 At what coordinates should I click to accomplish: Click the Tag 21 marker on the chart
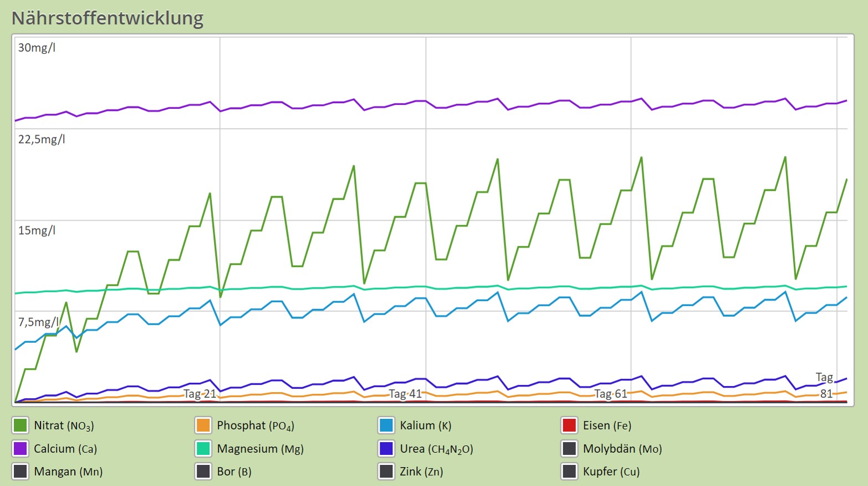[200, 394]
